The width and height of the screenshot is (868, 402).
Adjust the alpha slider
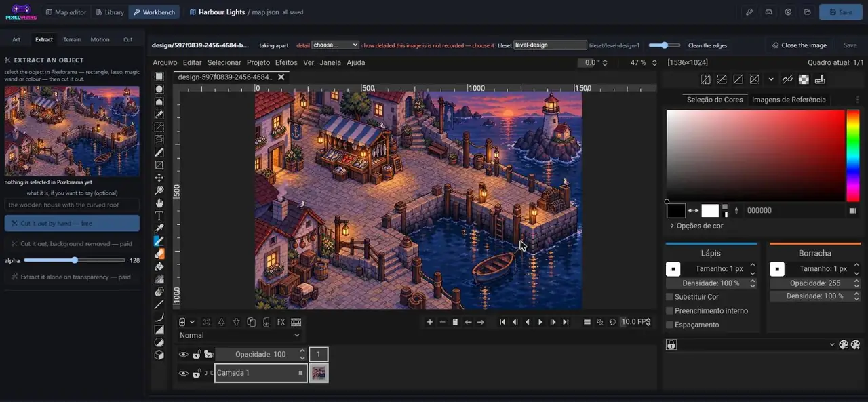(75, 260)
